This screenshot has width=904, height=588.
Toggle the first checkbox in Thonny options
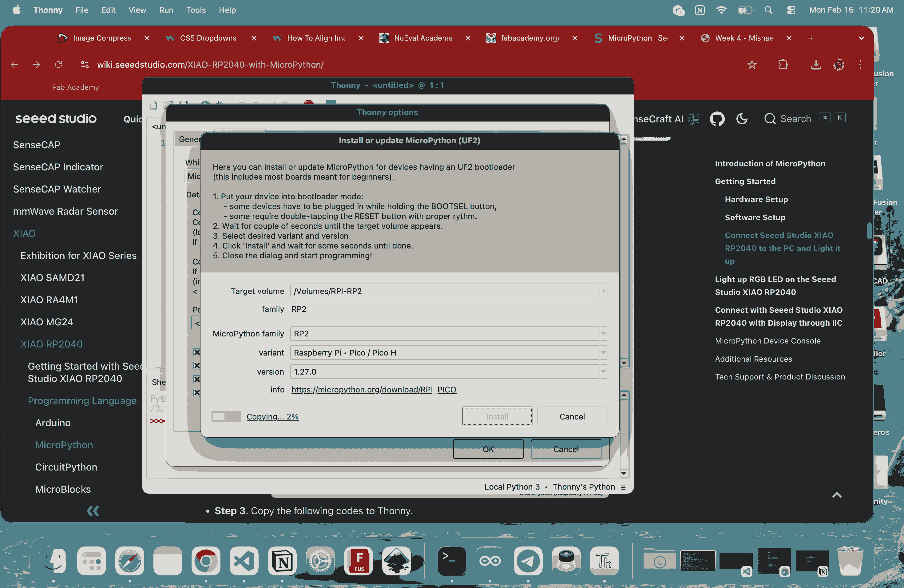197,352
